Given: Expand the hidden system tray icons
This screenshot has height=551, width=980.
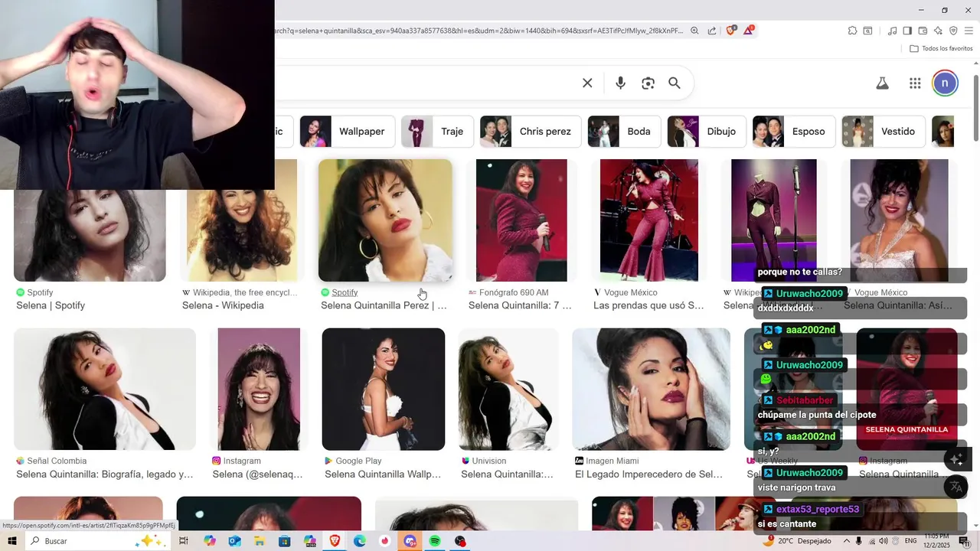Looking at the screenshot, I should (847, 541).
